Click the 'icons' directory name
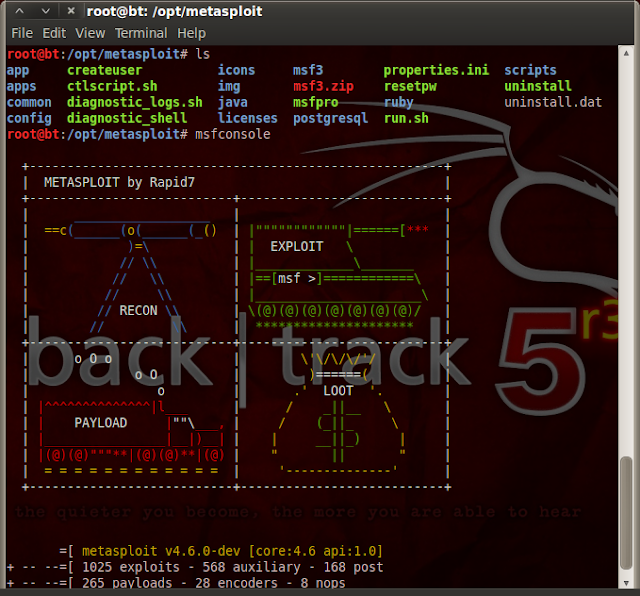Screen dimensions: 640x596 click(236, 70)
